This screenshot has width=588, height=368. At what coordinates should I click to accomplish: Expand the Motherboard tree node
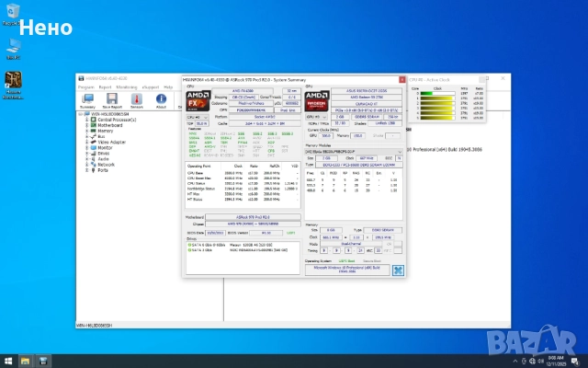point(85,125)
